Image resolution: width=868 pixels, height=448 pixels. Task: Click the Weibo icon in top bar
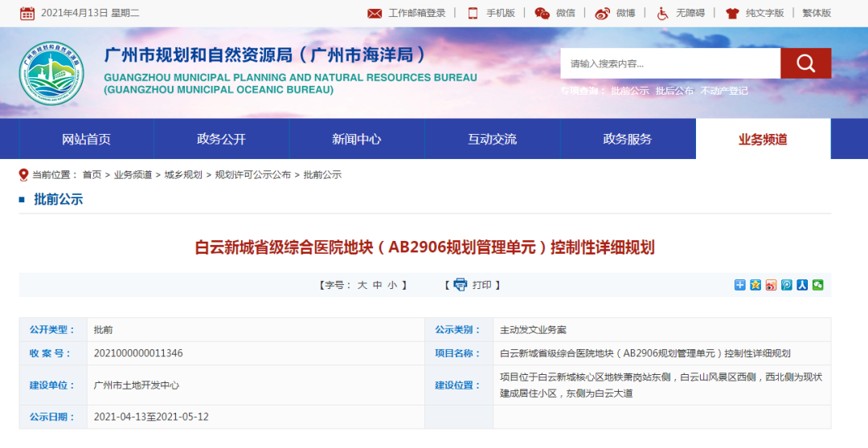tap(603, 14)
